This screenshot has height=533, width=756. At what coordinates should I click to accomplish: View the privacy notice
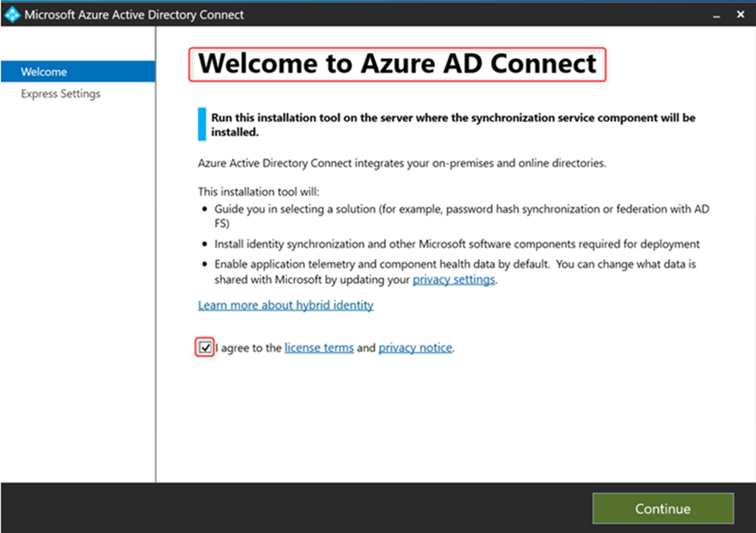415,348
